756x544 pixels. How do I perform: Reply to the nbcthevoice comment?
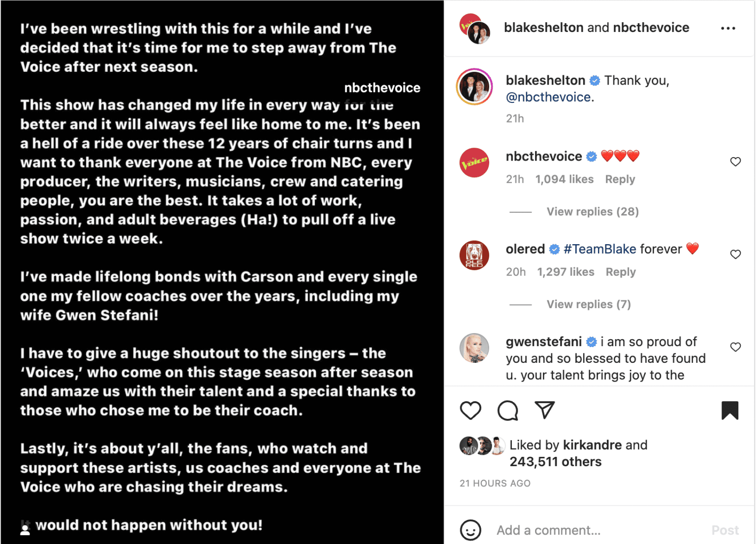pos(620,179)
